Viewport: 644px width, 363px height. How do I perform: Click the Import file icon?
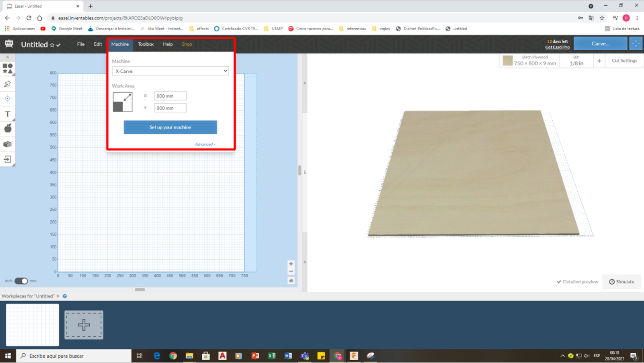(7, 159)
